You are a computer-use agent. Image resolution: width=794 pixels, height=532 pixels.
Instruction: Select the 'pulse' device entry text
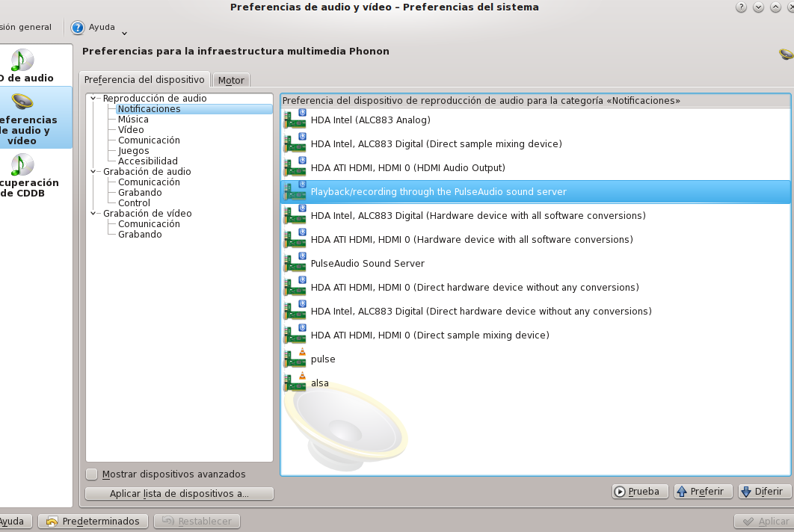323,359
